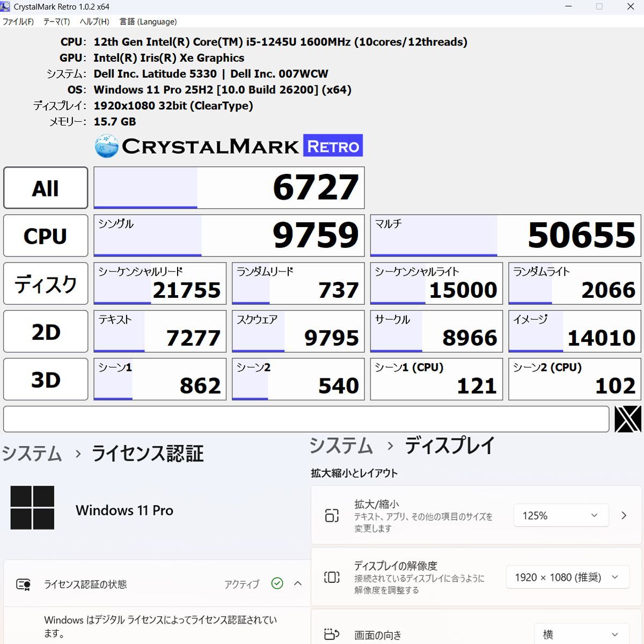Run the 3D benchmark button

(x=46, y=379)
